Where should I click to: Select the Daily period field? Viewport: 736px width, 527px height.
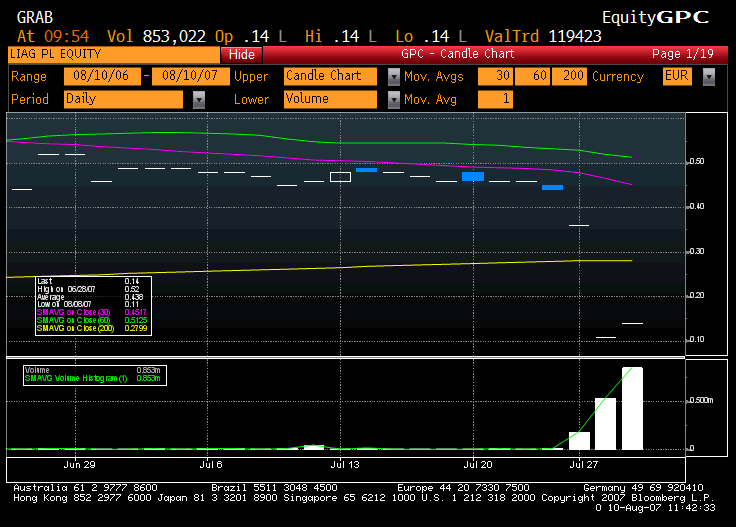[x=123, y=99]
